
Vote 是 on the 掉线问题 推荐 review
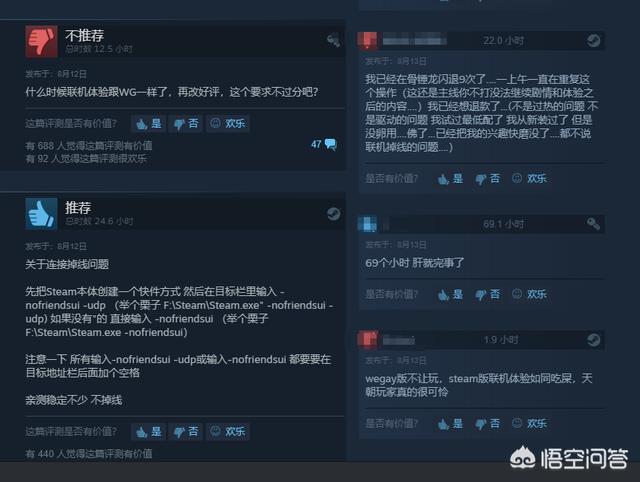coord(149,431)
